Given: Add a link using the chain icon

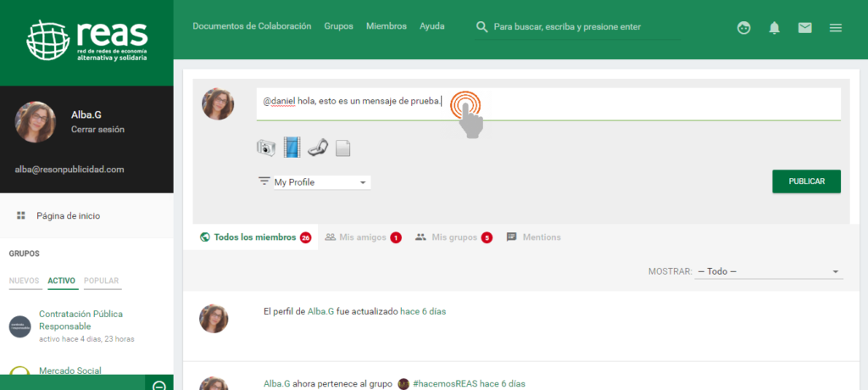Looking at the screenshot, I should pyautogui.click(x=317, y=148).
